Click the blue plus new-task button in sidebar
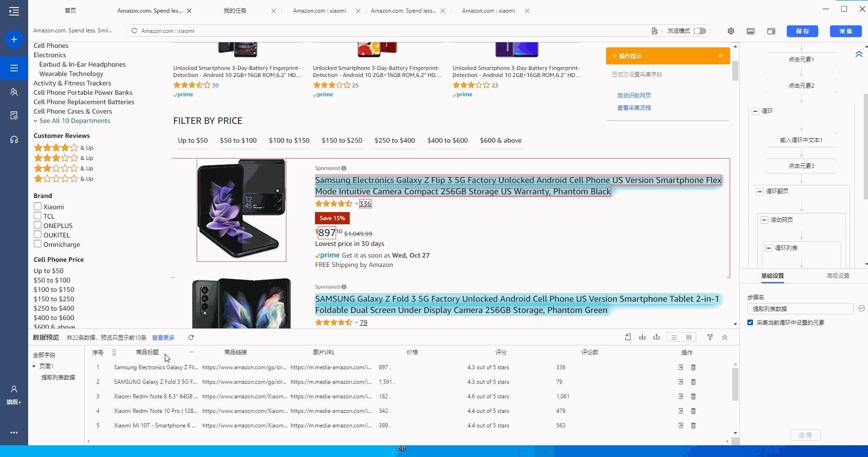The image size is (868, 457). click(x=14, y=39)
